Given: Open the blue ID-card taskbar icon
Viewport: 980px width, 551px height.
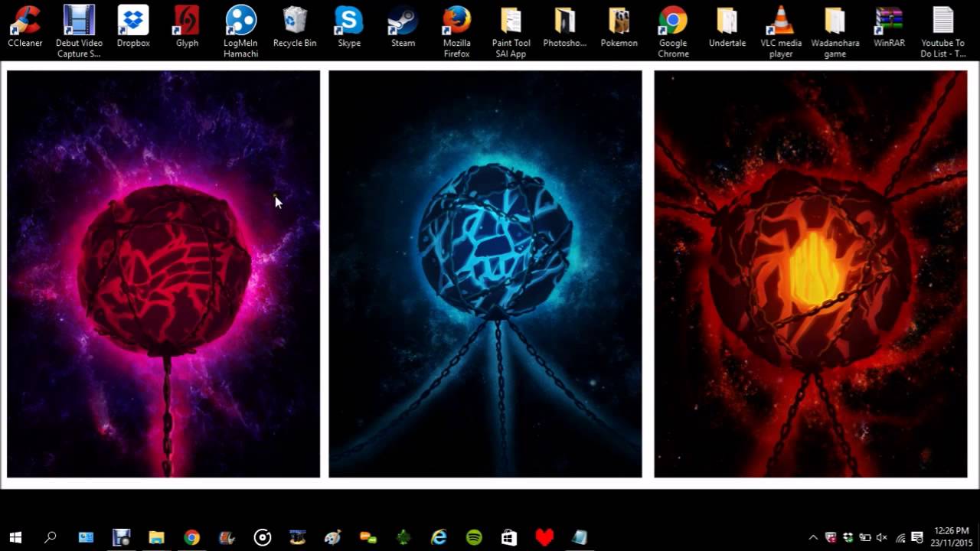Looking at the screenshot, I should click(86, 537).
